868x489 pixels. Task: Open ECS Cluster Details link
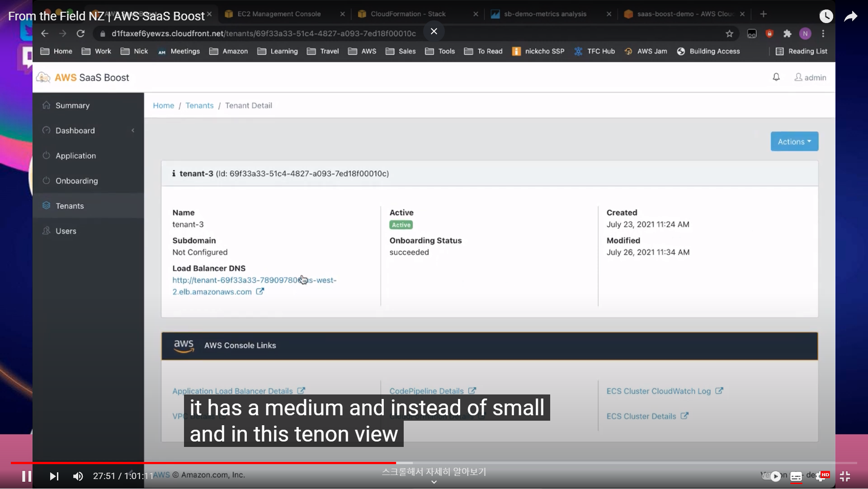(641, 416)
